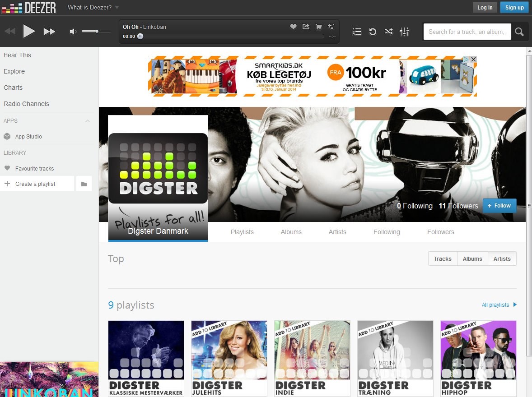Toggle shuffle mode

388,32
